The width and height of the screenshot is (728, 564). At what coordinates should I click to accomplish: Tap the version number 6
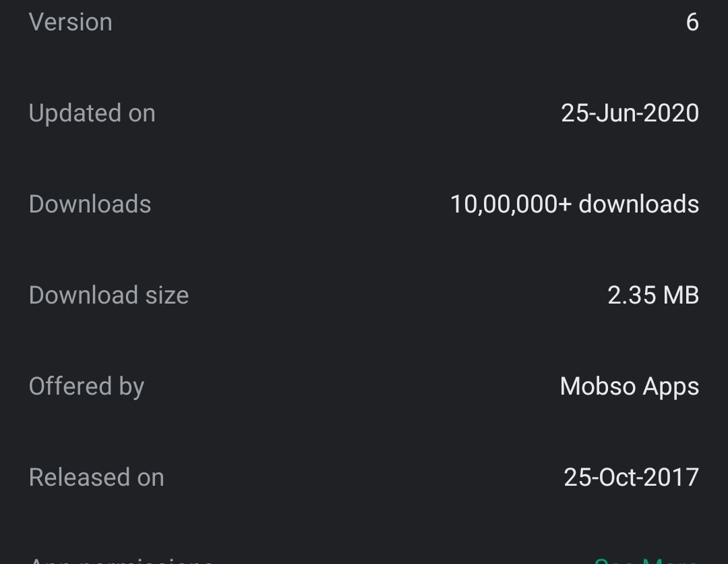(x=692, y=22)
